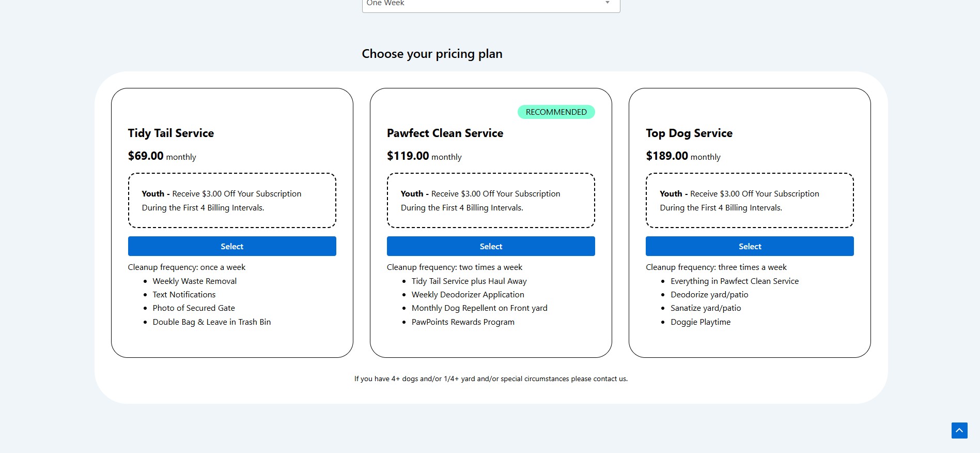This screenshot has width=980, height=453.
Task: Select the Tidy Tail Service plan
Action: click(232, 246)
